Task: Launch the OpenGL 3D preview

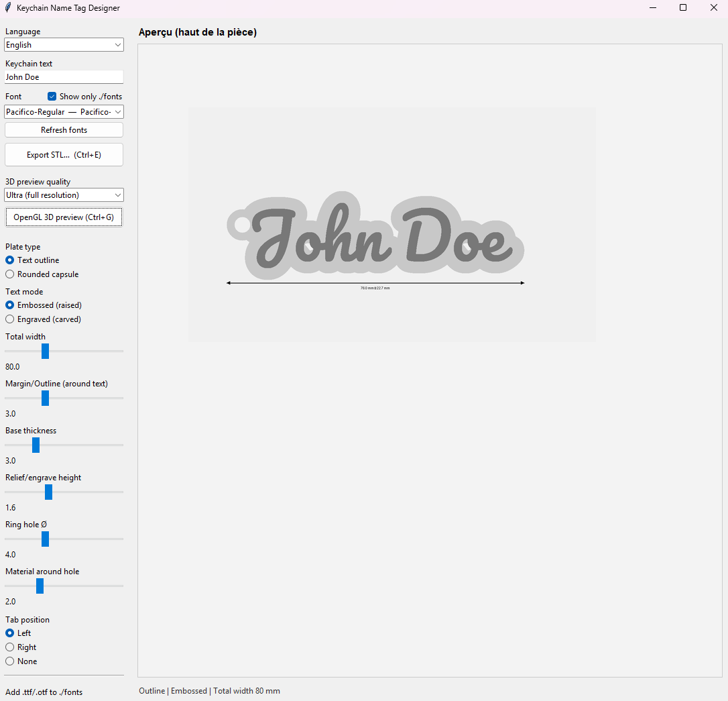Action: pos(64,217)
